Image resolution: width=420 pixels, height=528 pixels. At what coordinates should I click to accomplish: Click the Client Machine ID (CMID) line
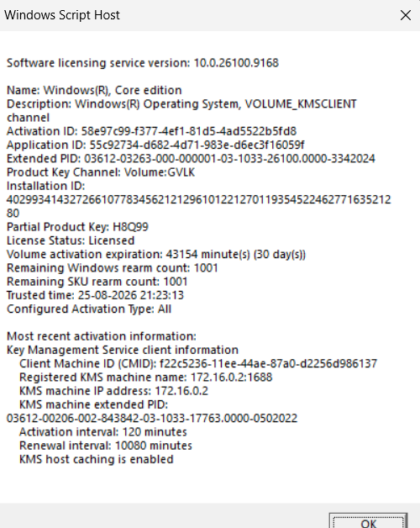pyautogui.click(x=198, y=364)
